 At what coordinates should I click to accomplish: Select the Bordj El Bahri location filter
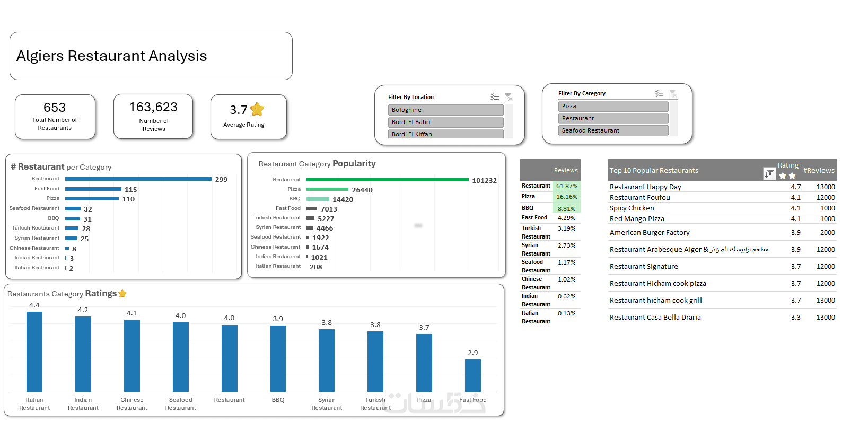pos(445,122)
